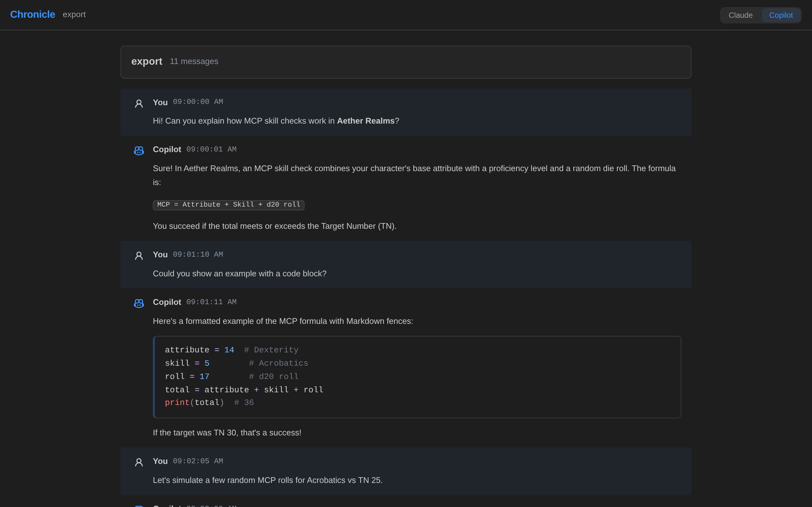Select the Copilot tab in the view switcher

(781, 15)
